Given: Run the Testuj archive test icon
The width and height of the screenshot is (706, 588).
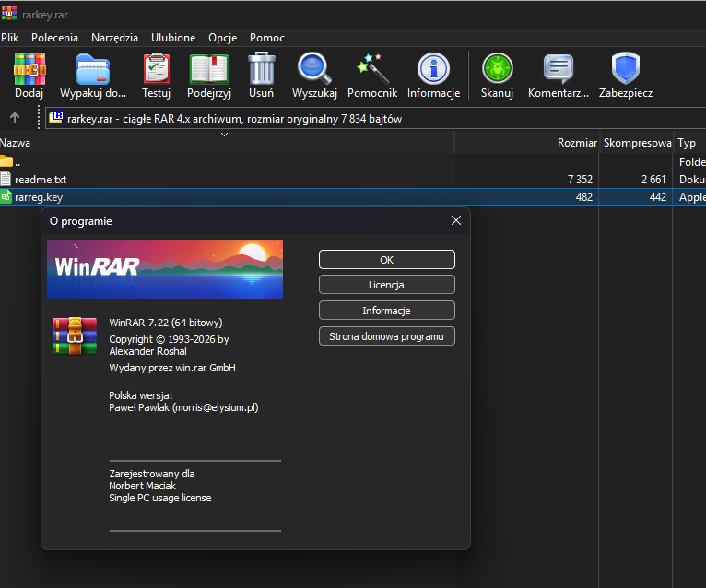Looking at the screenshot, I should click(x=157, y=69).
